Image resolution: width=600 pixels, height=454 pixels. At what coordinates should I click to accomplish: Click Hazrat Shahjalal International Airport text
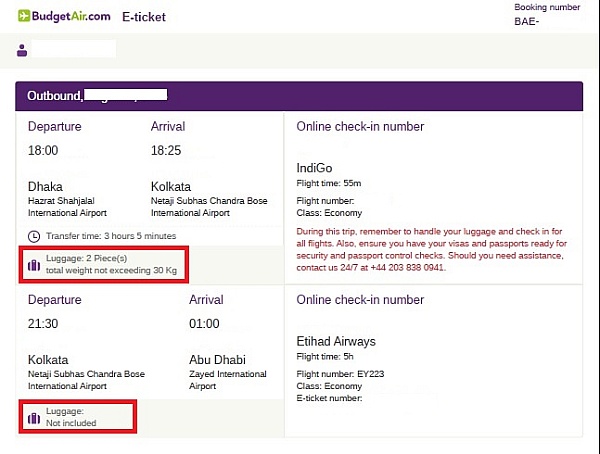pos(67,207)
